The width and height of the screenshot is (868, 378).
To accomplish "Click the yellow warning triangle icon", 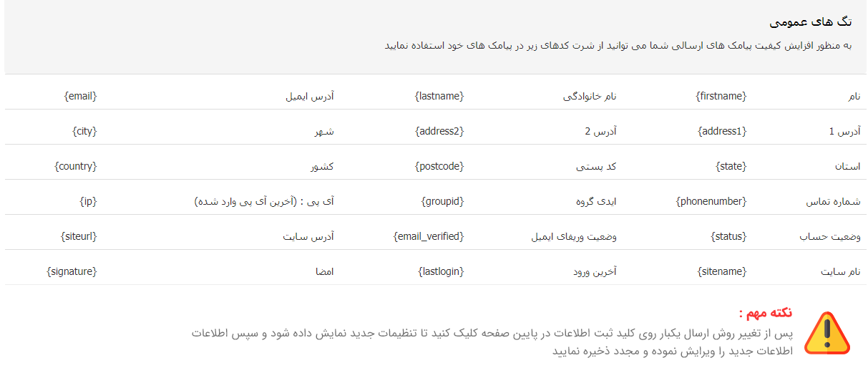I will [x=827, y=333].
